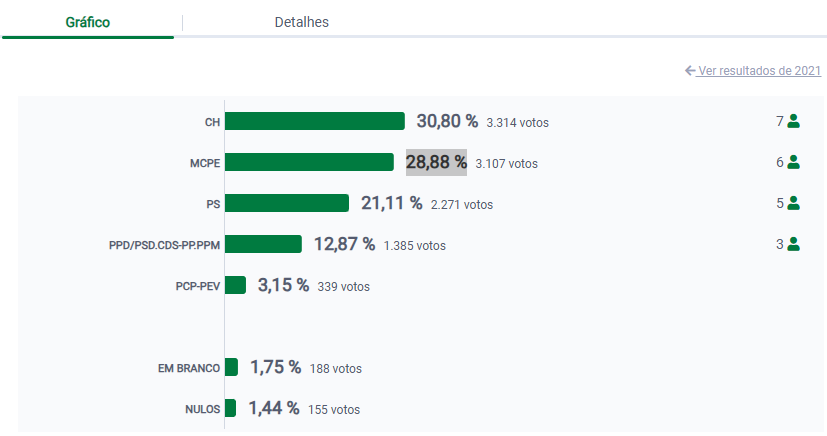Open the Ver resultados de 2021 link

pos(759,71)
